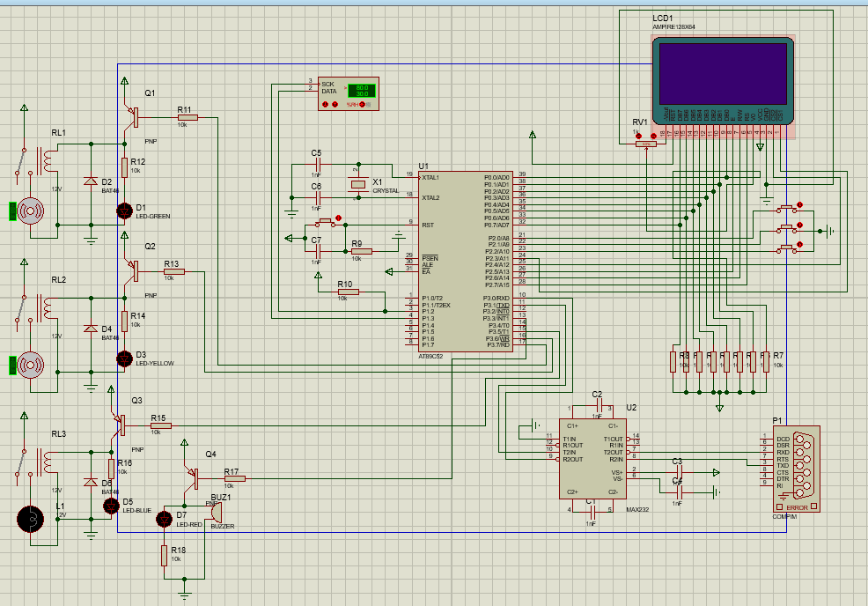This screenshot has height=606, width=868.
Task: Select the Q3 PNP transistor symbol
Action: pos(119,425)
